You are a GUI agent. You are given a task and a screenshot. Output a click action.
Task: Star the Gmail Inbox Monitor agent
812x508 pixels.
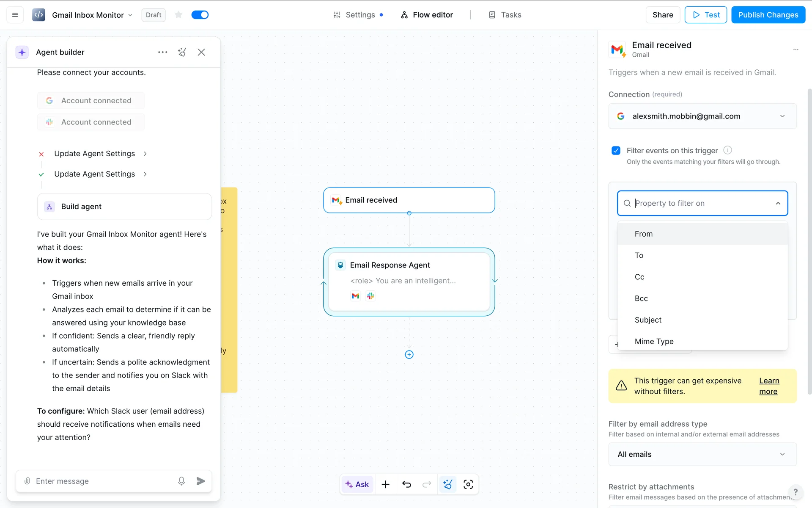[178, 15]
